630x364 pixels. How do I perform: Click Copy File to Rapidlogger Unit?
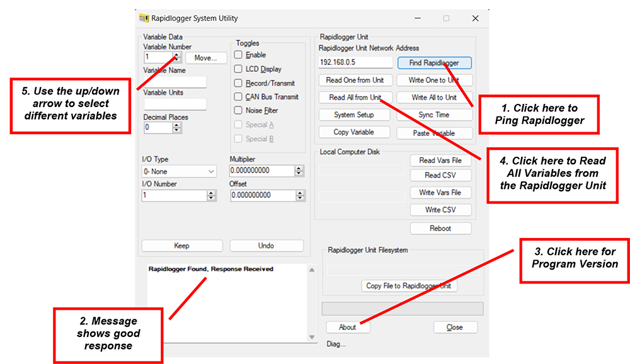409,286
